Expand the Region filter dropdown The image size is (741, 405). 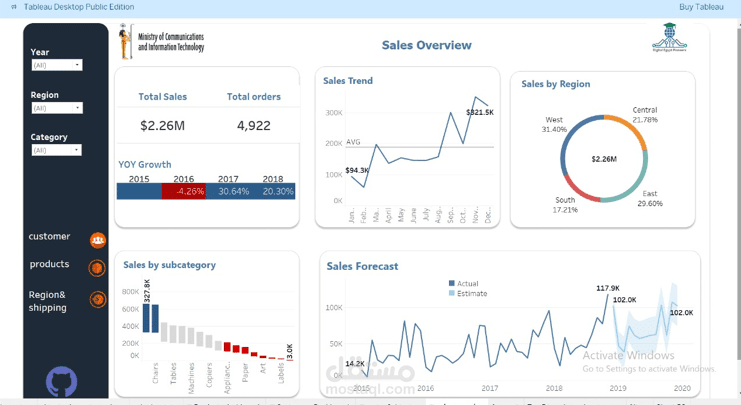click(57, 108)
